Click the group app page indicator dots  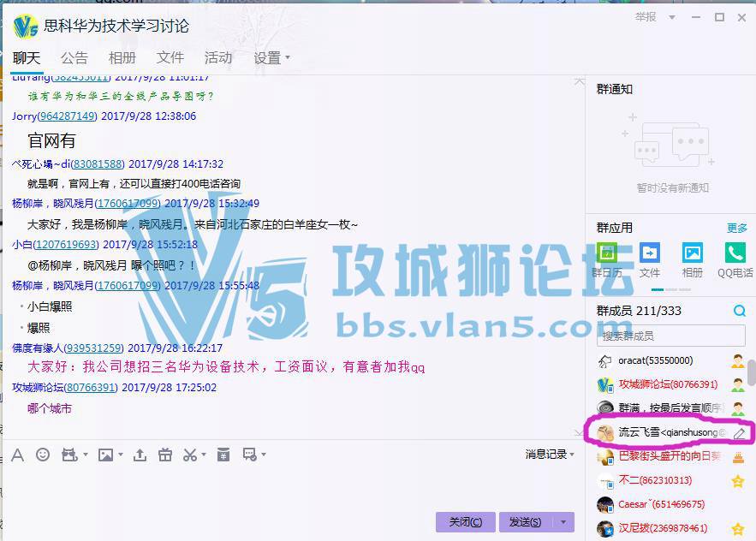[670, 289]
